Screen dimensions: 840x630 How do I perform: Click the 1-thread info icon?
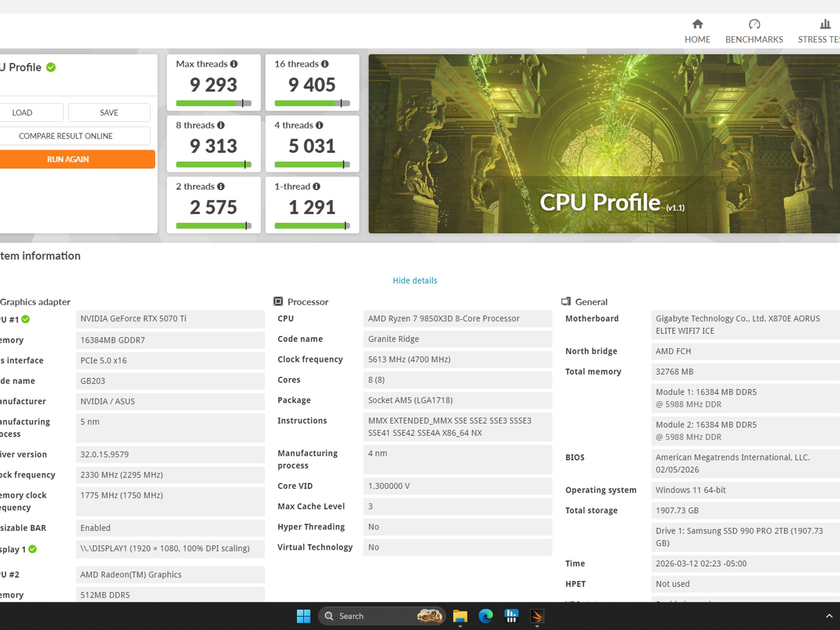[316, 186]
